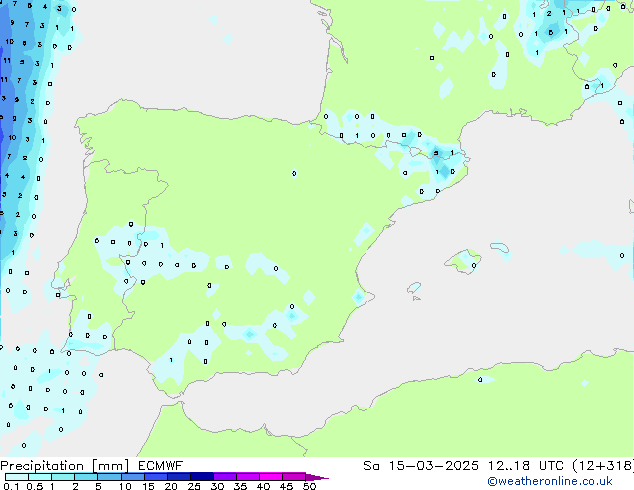Pick the 40–45 mm magenta legend swatch
Screen dimensions: 634x490
point(271,477)
